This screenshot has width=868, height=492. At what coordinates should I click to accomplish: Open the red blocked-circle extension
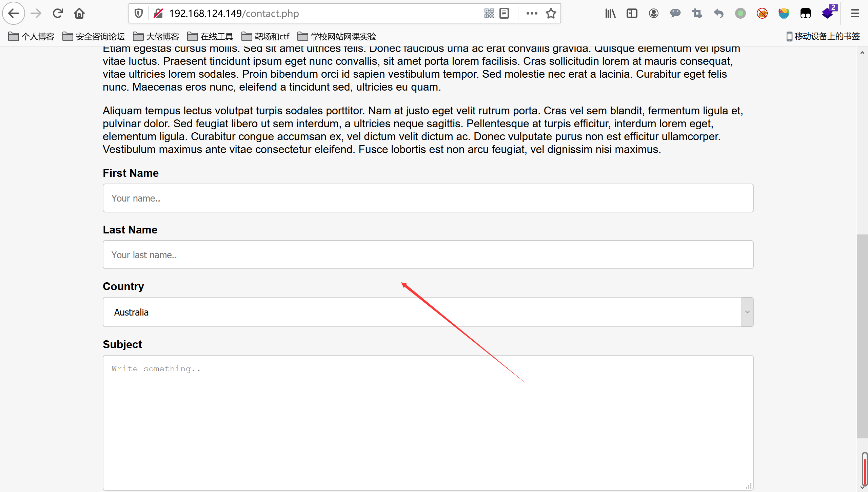click(762, 14)
